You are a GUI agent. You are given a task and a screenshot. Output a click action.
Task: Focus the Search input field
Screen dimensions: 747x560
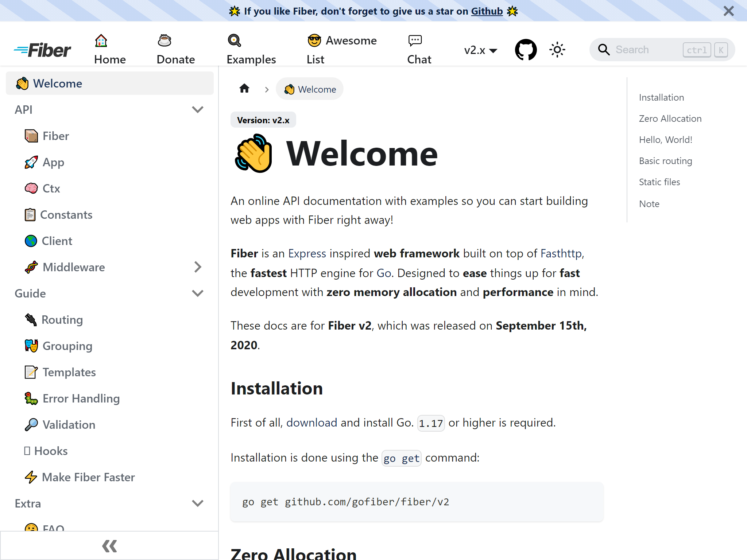pyautogui.click(x=646, y=50)
